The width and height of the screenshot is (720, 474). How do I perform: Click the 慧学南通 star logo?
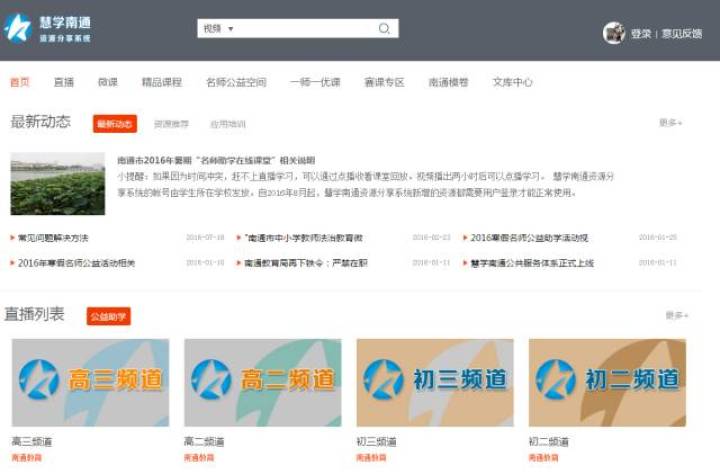(17, 29)
